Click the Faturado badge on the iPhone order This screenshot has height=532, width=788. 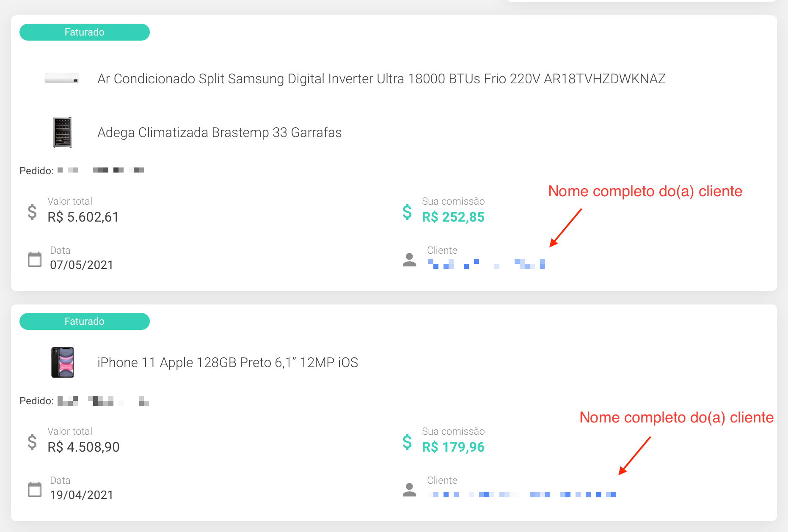(85, 321)
